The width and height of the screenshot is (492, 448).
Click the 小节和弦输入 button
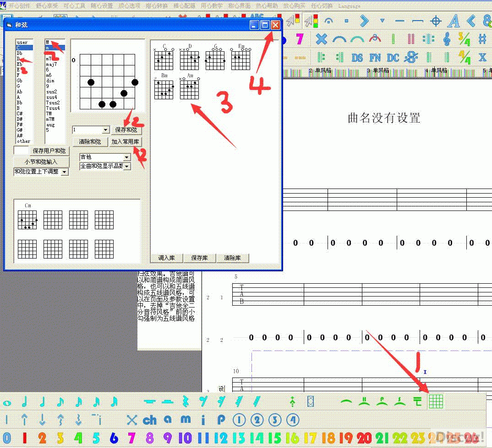tap(41, 162)
